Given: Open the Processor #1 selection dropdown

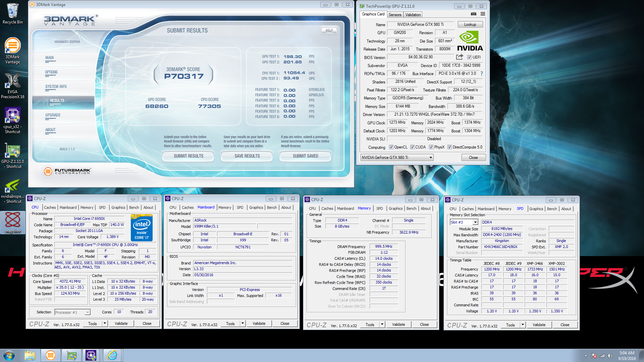Looking at the screenshot, I should click(88, 312).
